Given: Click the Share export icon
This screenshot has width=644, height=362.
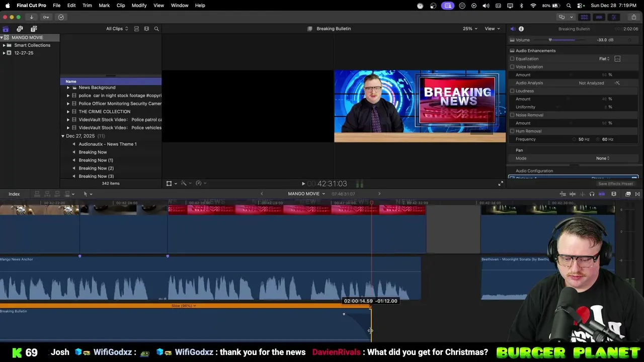Looking at the screenshot, I should click(633, 17).
